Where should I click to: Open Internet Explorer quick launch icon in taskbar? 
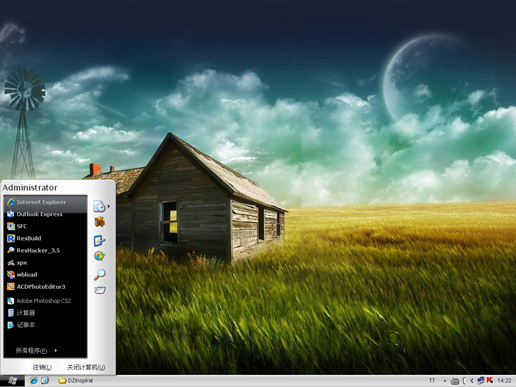(33, 380)
